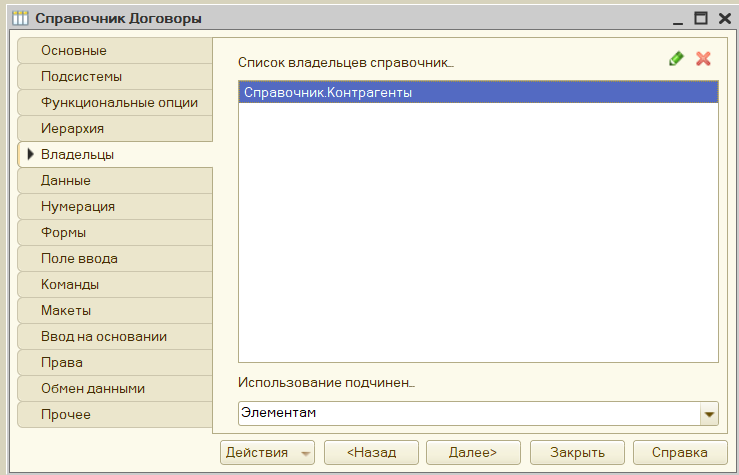Open the Ввод на основании tab
Screen dimensions: 739x475
pos(115,336)
